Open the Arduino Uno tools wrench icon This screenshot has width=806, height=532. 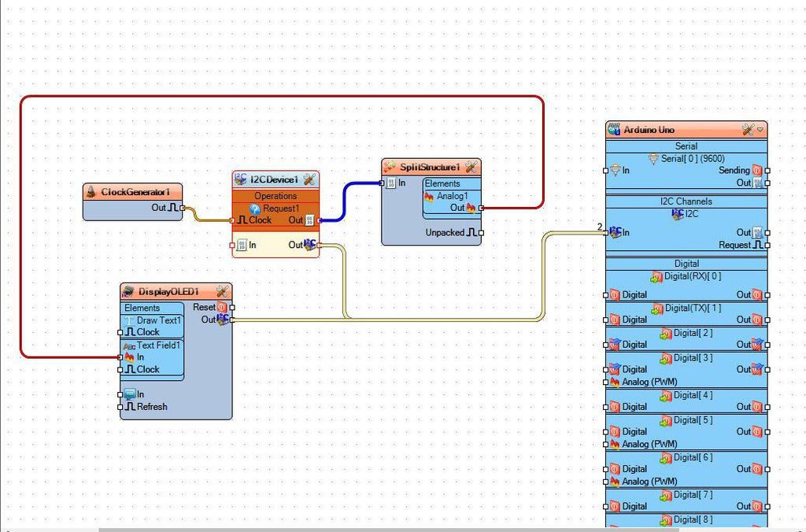748,130
